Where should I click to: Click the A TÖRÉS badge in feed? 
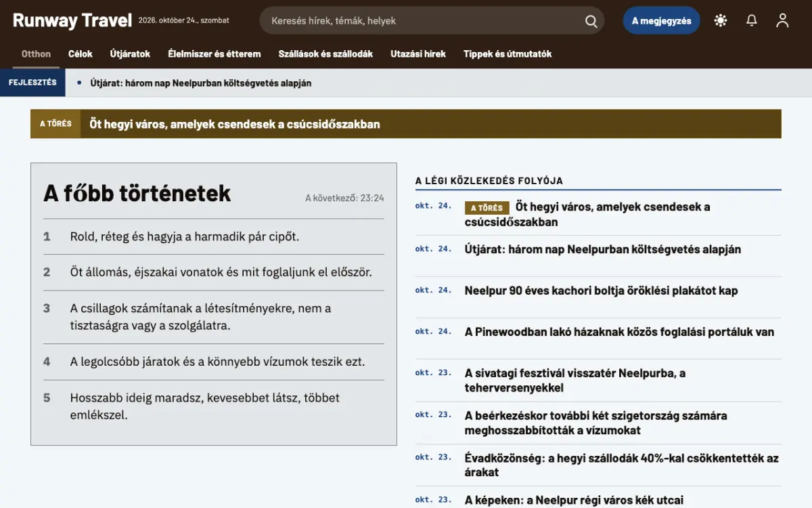point(487,208)
